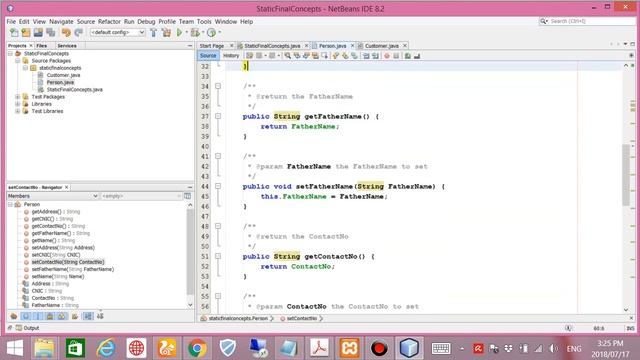Open the default config dropdown
Viewport: 640px width, 360px height.
pyautogui.click(x=118, y=32)
